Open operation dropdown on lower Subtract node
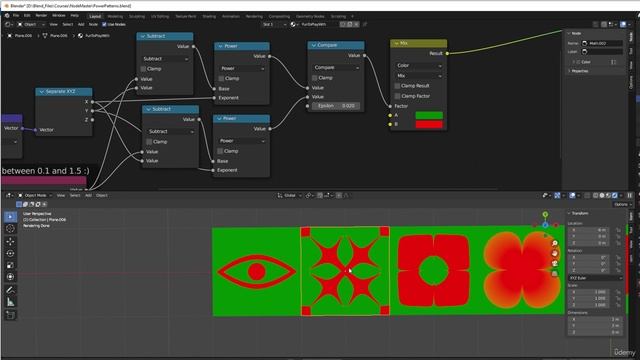The width and height of the screenshot is (640, 360). [171, 131]
